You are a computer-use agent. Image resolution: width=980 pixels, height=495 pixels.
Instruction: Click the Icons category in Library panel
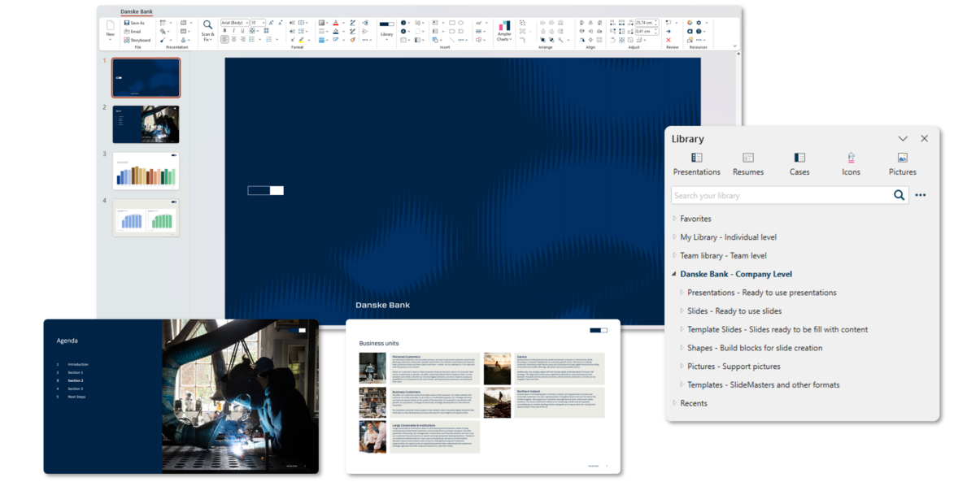pos(851,163)
